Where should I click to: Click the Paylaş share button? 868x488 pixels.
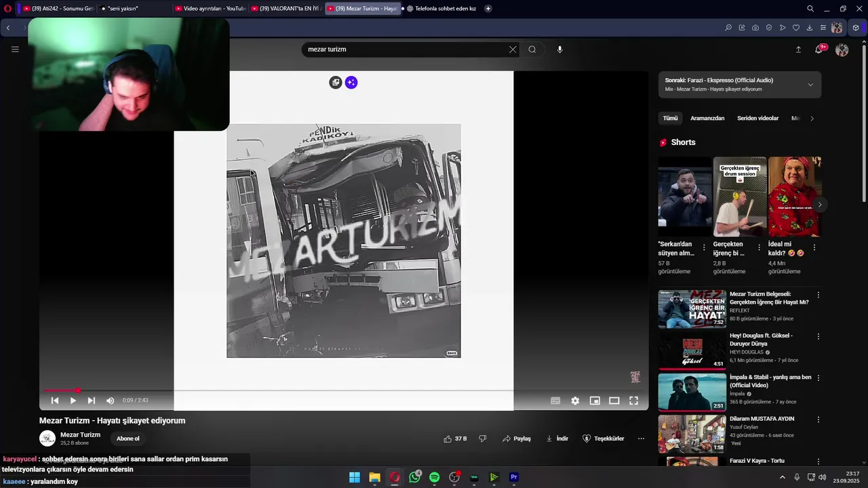tap(517, 439)
